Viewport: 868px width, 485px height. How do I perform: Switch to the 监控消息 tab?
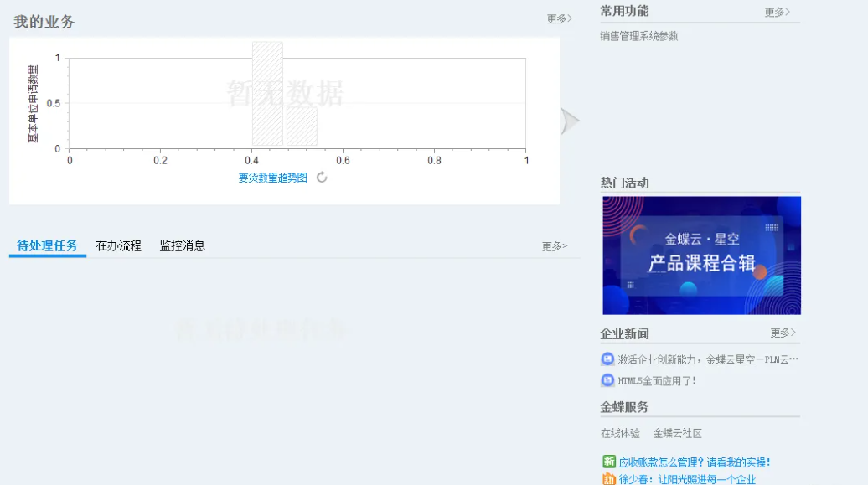[x=182, y=245]
